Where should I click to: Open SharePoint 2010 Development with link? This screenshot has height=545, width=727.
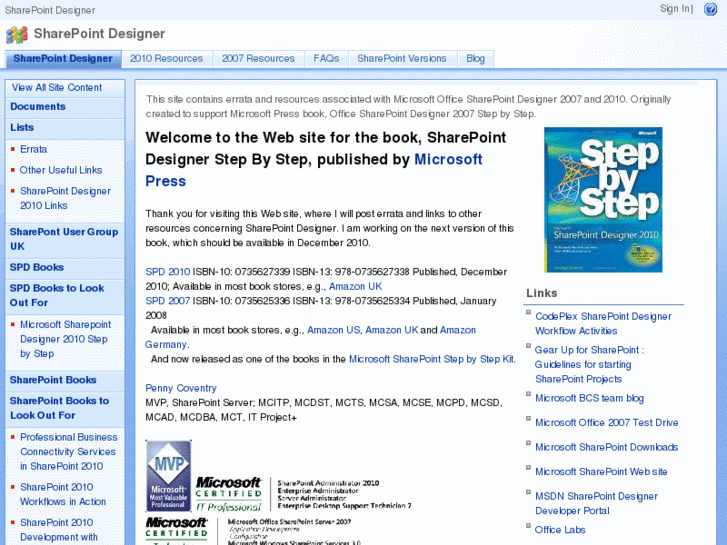59,530
